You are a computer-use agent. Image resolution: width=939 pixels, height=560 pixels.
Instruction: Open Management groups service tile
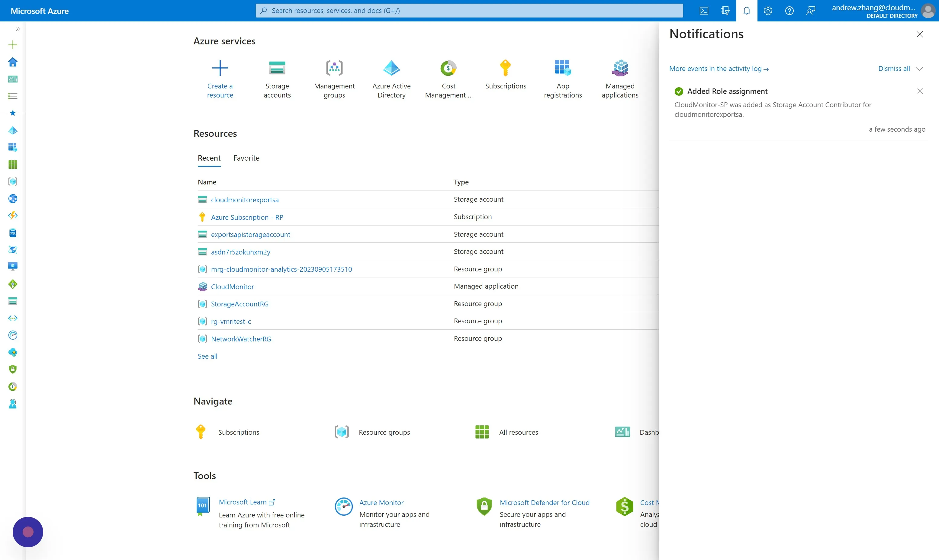coord(334,79)
